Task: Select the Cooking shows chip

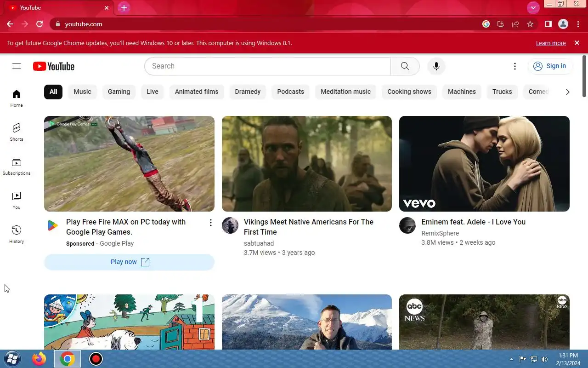Action: 409,92
